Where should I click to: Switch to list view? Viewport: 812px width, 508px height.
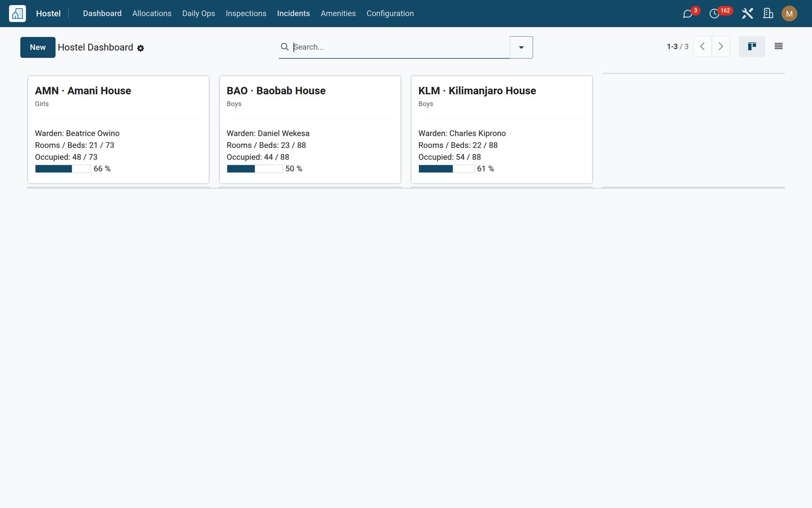[x=779, y=47]
